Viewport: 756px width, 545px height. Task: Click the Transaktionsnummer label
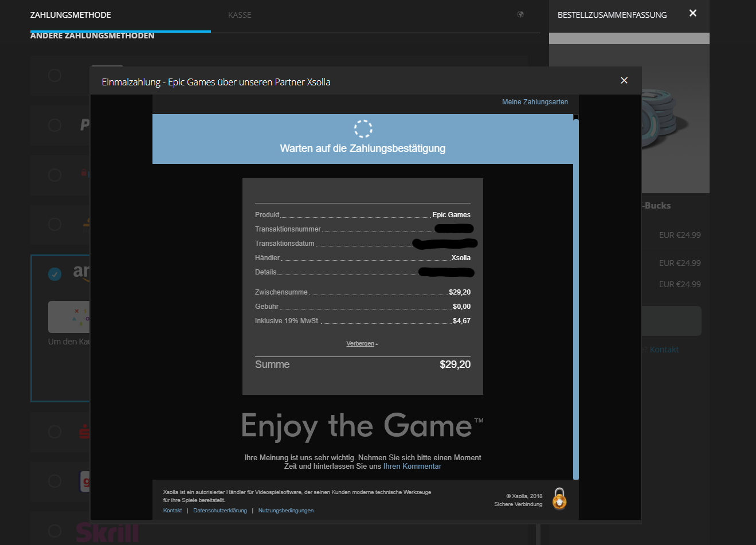[x=288, y=229]
